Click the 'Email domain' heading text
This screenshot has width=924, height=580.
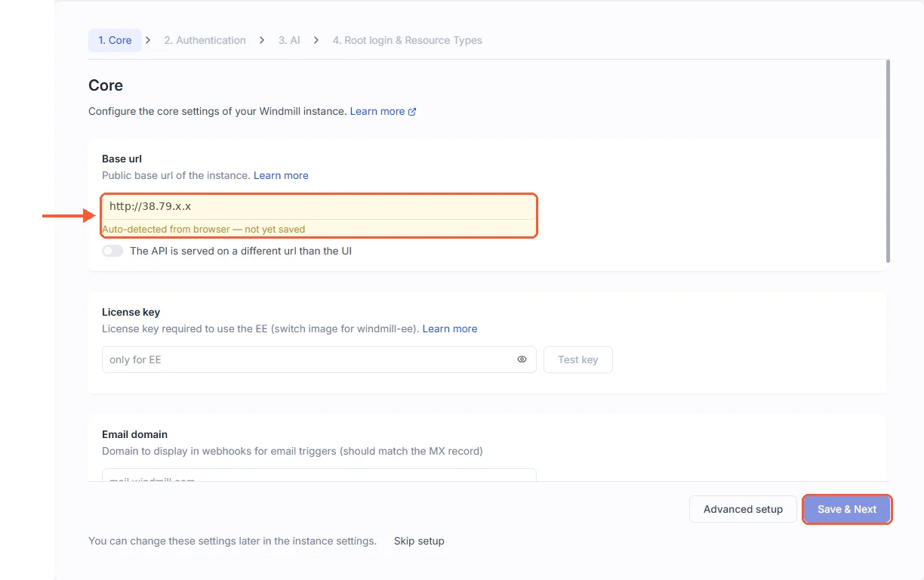[134, 434]
